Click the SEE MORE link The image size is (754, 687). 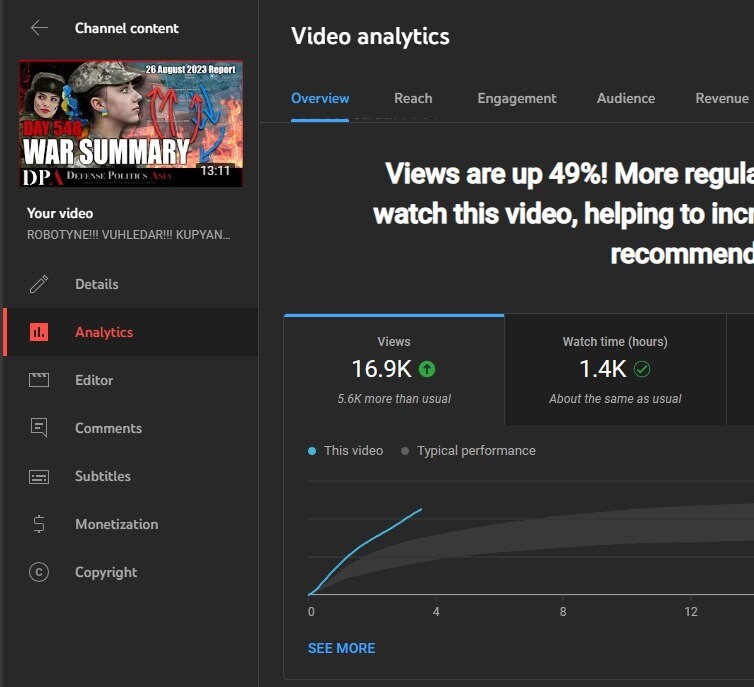click(342, 648)
